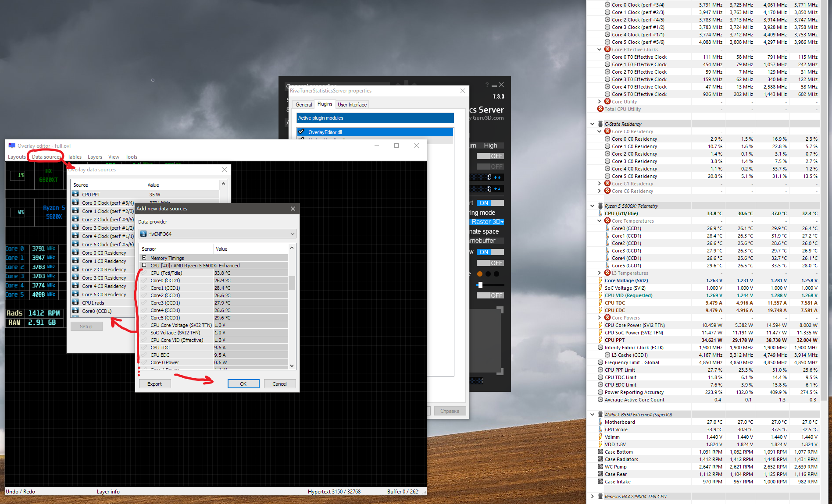Open the Tools menu in Overlay editor

(x=132, y=157)
